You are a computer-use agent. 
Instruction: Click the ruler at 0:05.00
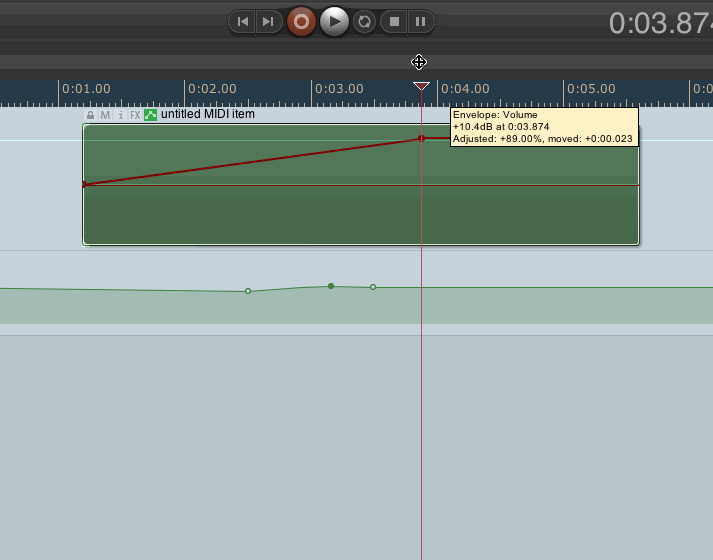coord(591,89)
